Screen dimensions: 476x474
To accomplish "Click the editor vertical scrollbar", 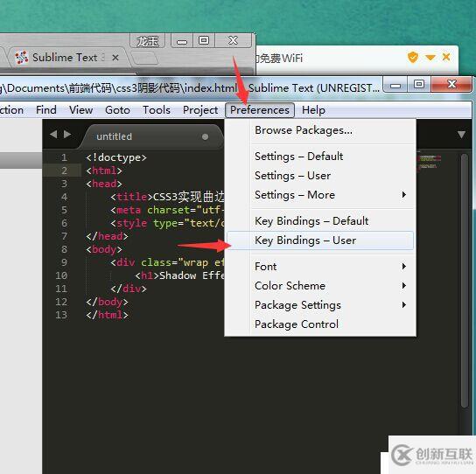I will [x=464, y=281].
